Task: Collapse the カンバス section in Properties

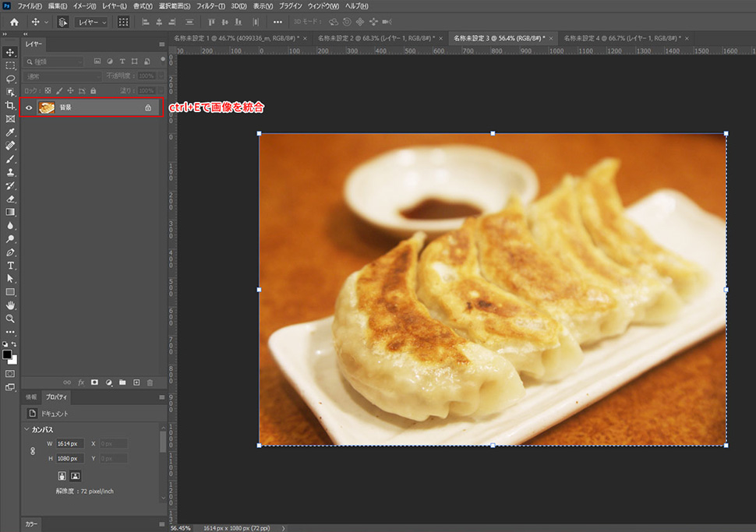Action: (x=26, y=429)
